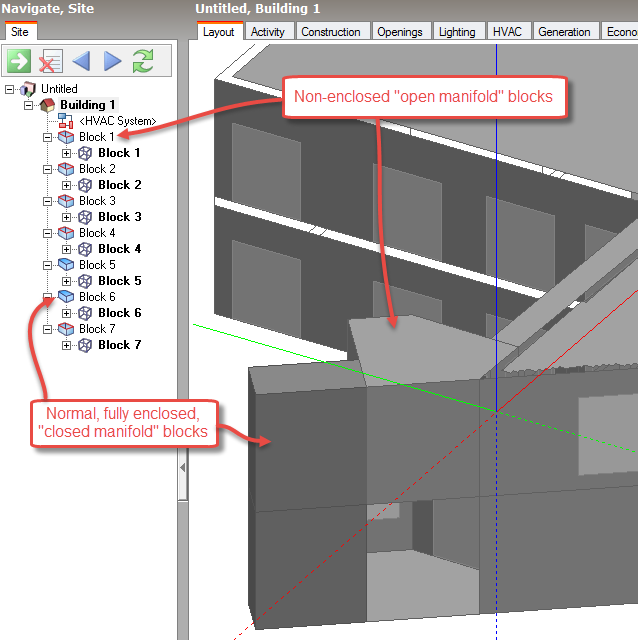The image size is (638, 640).
Task: Switch to the Activity tab
Action: click(267, 32)
